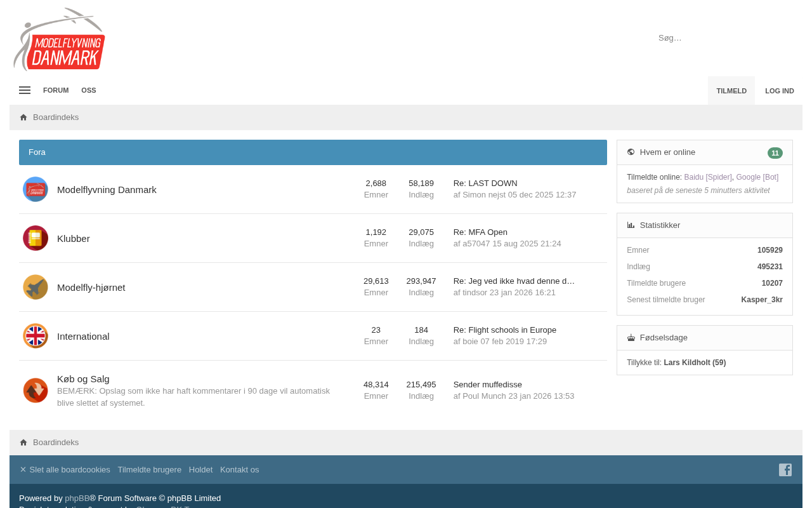812x508 pixels.
Task: Open last post Re: Jeg ved ikke hvad denne
Action: tap(514, 281)
